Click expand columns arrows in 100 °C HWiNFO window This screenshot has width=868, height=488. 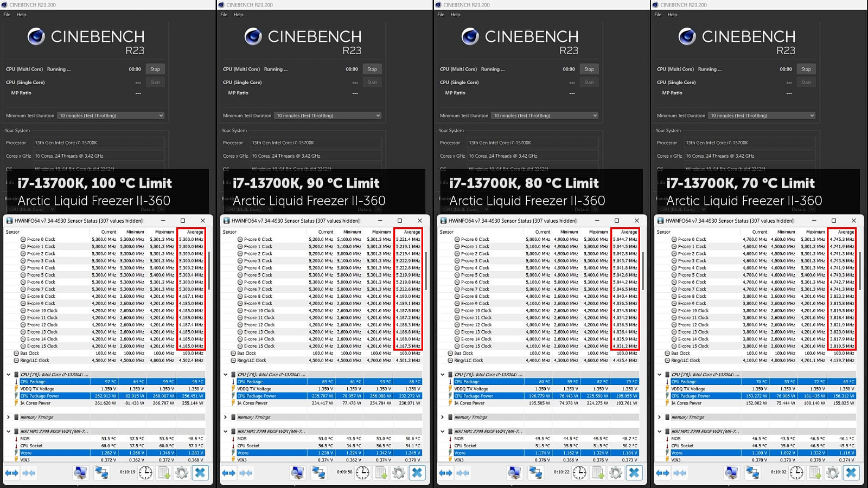(11, 473)
